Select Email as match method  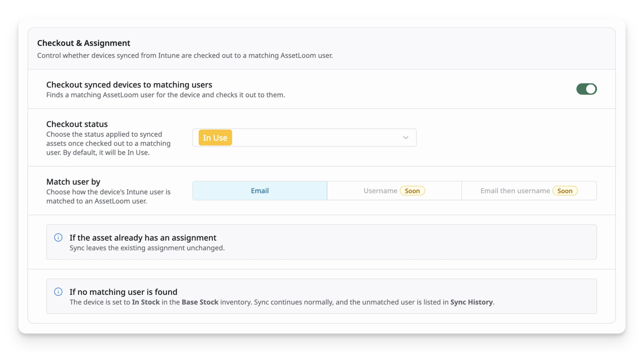tap(260, 191)
